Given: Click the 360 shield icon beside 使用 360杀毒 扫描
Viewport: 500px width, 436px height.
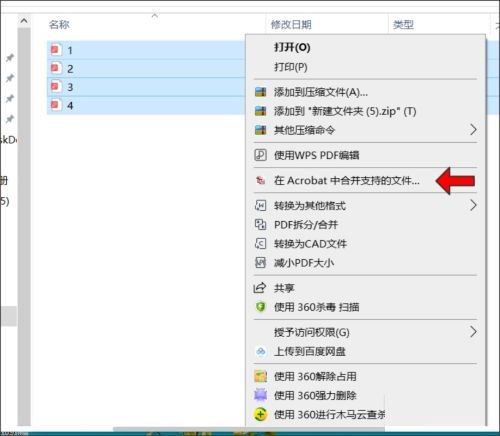Looking at the screenshot, I should click(260, 307).
